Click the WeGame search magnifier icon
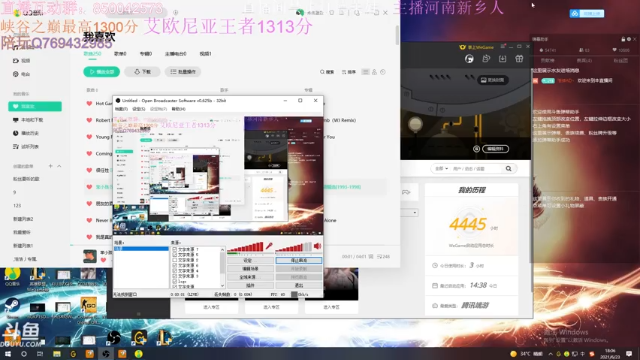The width and height of the screenshot is (640, 360). tap(509, 169)
